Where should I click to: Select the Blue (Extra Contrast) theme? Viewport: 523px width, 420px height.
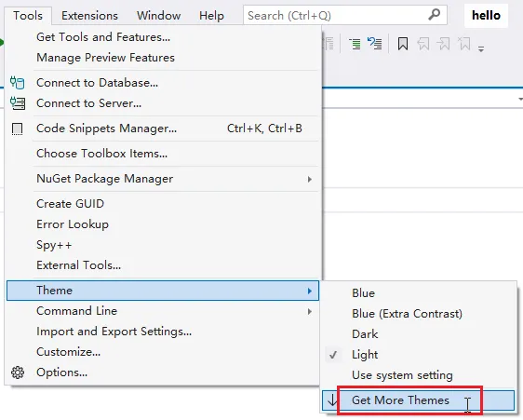418,314
